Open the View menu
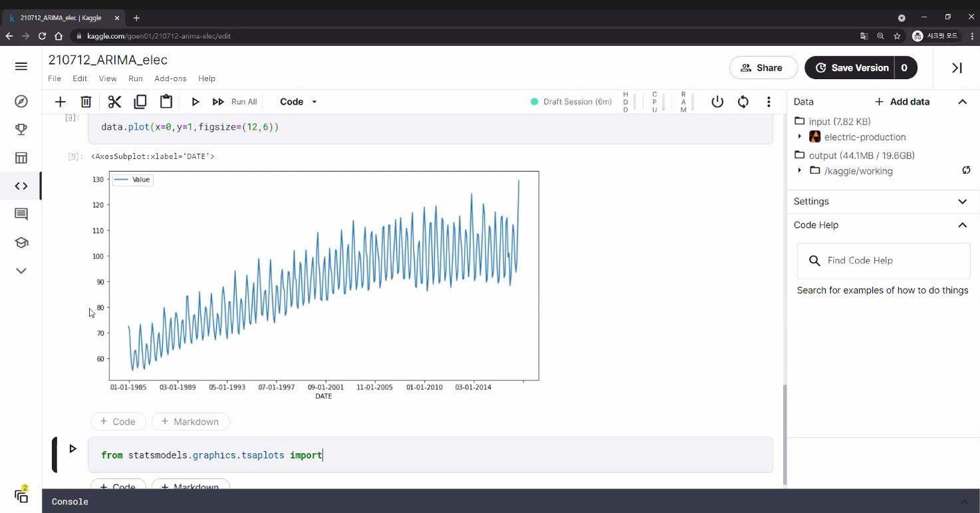This screenshot has width=980, height=513. pos(108,79)
